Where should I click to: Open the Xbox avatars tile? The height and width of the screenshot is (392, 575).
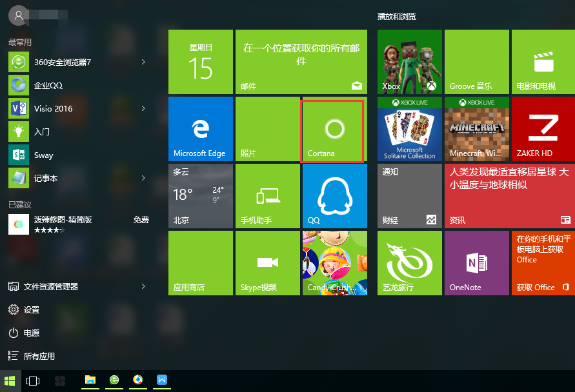[410, 62]
